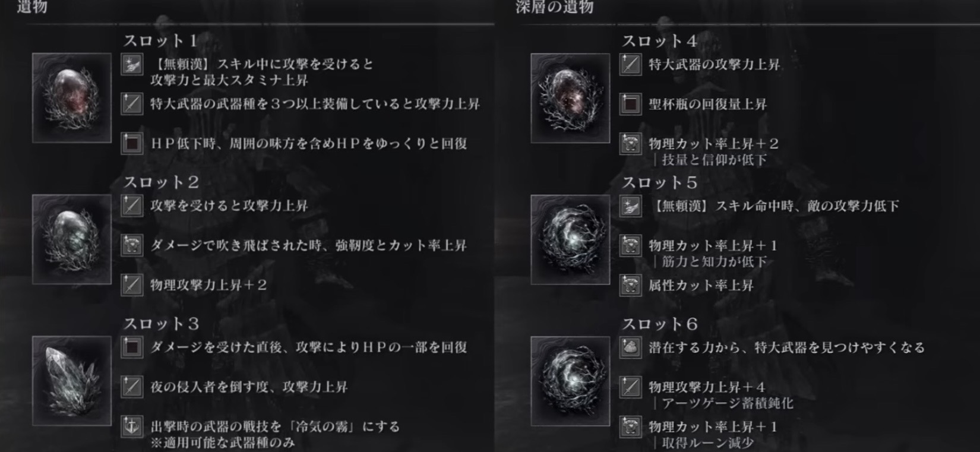The width and height of the screenshot is (980, 452).
Task: Click the square icon beside 聖杯瓶の回復量上昇
Action: point(630,104)
